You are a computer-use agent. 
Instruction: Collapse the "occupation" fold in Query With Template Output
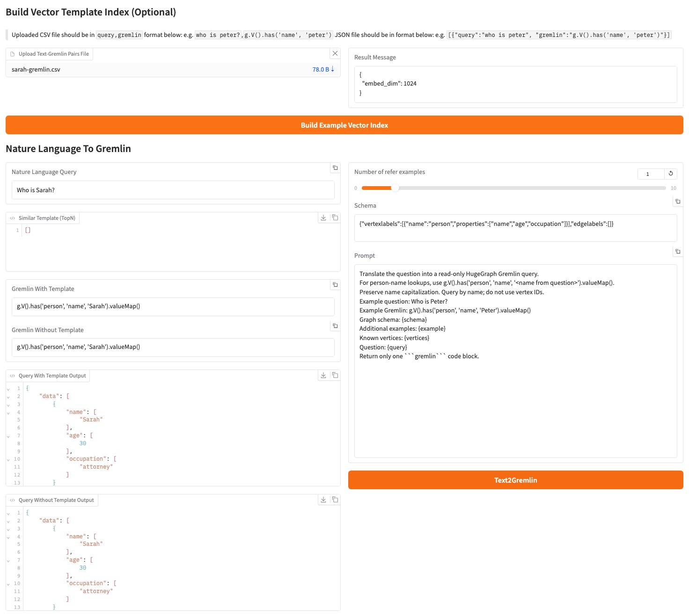point(8,459)
